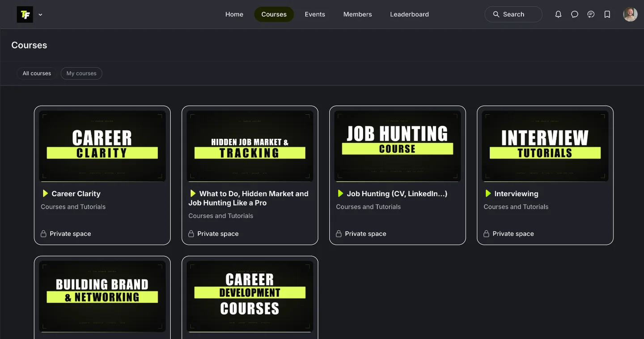Click "Courses and Tutorials" under Career Clarity
644x339 pixels.
[x=73, y=207]
